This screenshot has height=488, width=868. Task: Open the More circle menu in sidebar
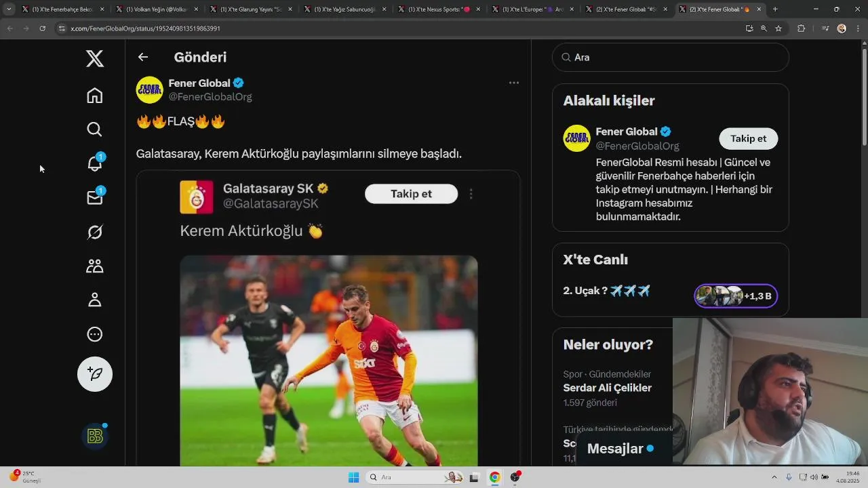tap(95, 334)
